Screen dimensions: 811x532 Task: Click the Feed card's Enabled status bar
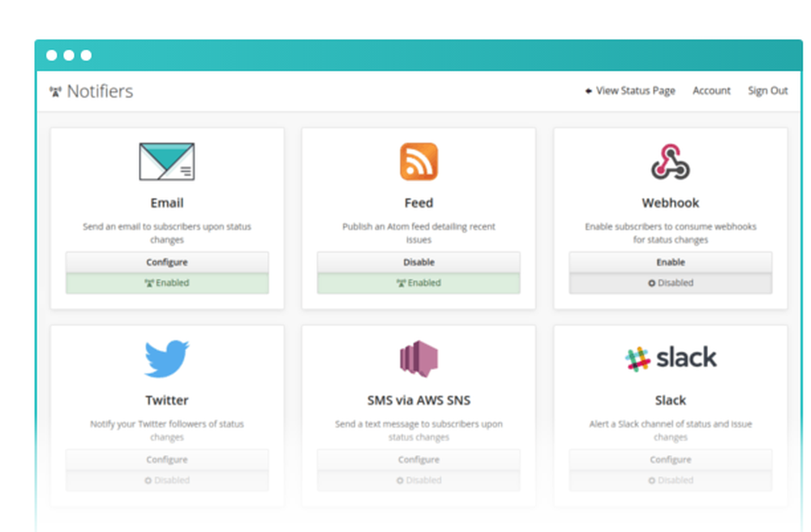[419, 283]
